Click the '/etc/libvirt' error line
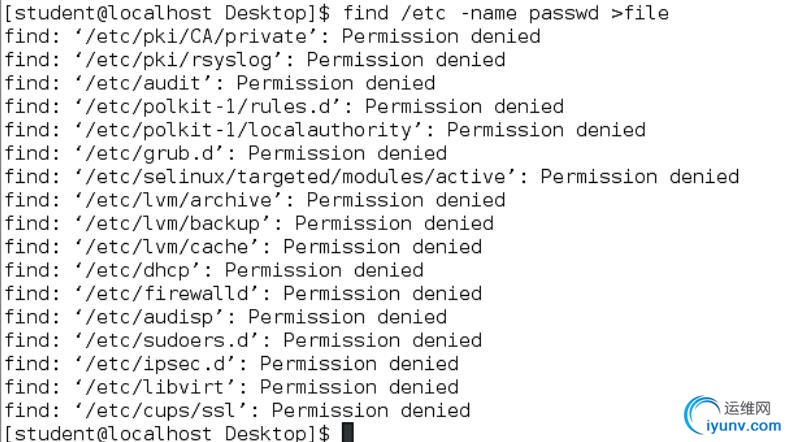This screenshot has width=787, height=442. [231, 388]
